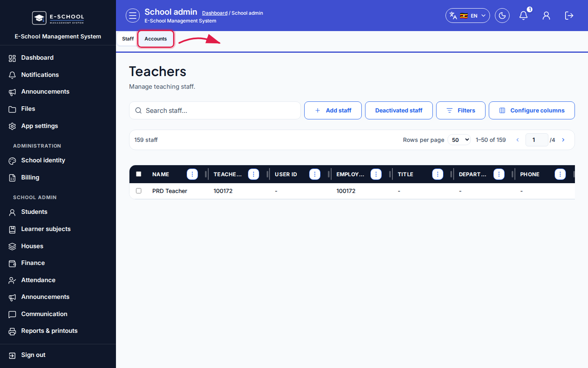Click the Deactivated staff button

(x=399, y=110)
